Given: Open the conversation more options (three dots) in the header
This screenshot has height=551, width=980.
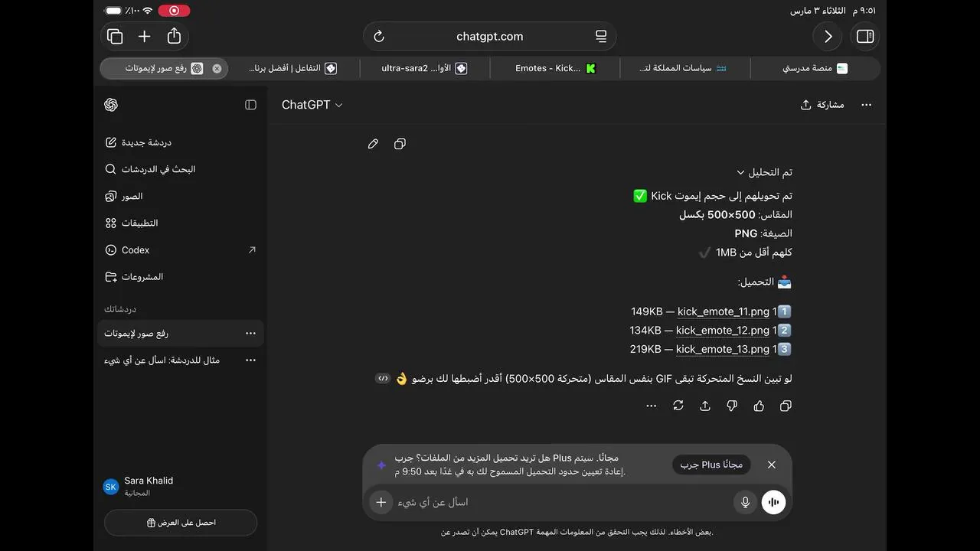Looking at the screenshot, I should [x=867, y=105].
